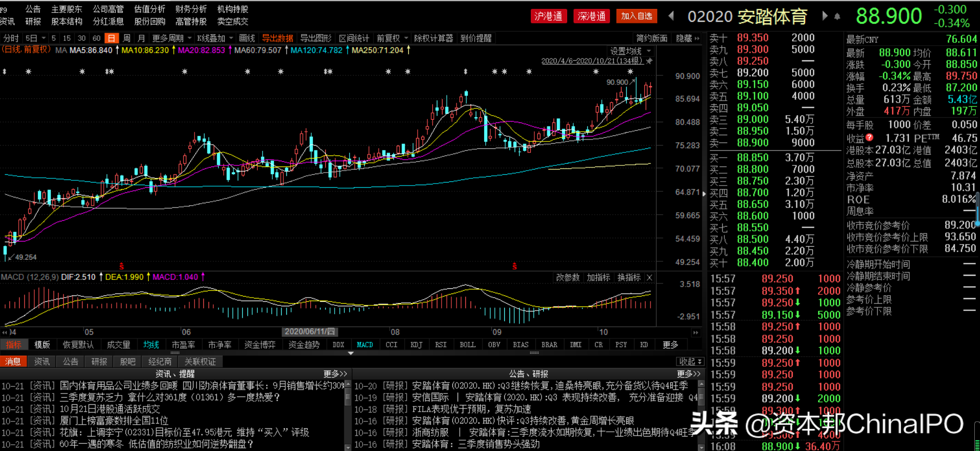The height and width of the screenshot is (451, 980).
Task: Open the 分红派息 menu item
Action: point(108,22)
